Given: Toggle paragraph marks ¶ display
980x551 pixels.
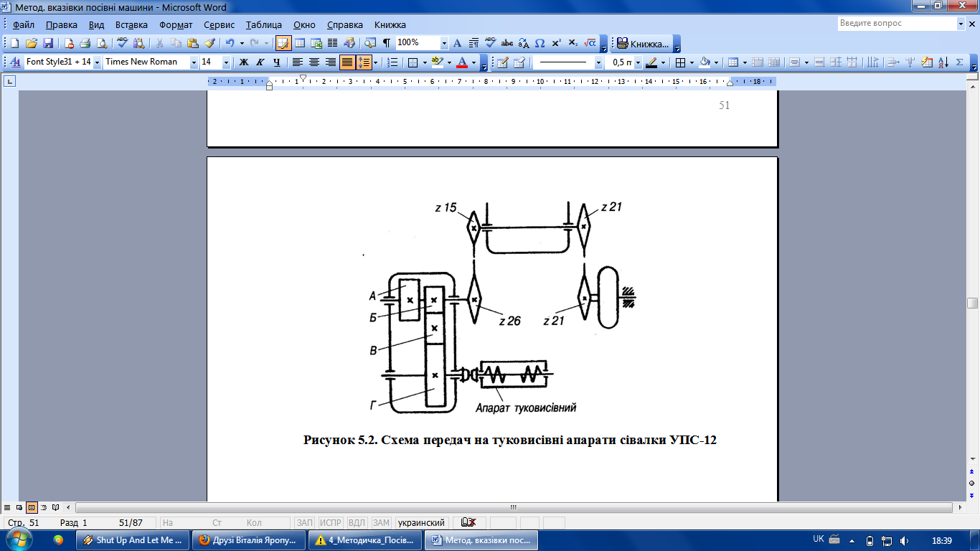Looking at the screenshot, I should (x=387, y=43).
